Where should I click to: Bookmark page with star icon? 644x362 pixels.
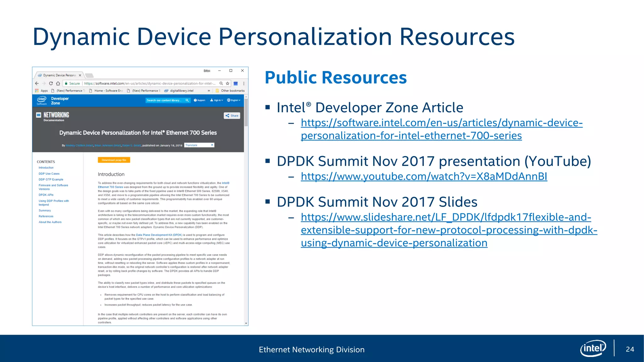tap(227, 84)
